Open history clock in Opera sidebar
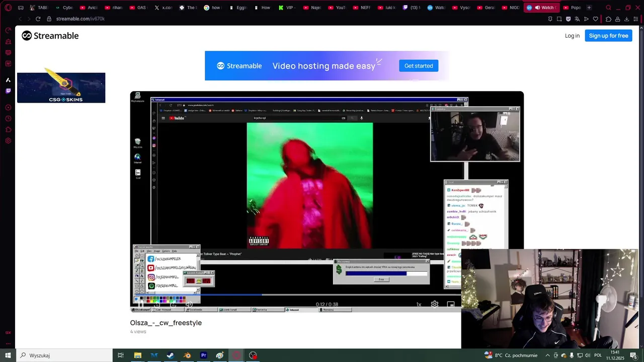 pos(8,119)
